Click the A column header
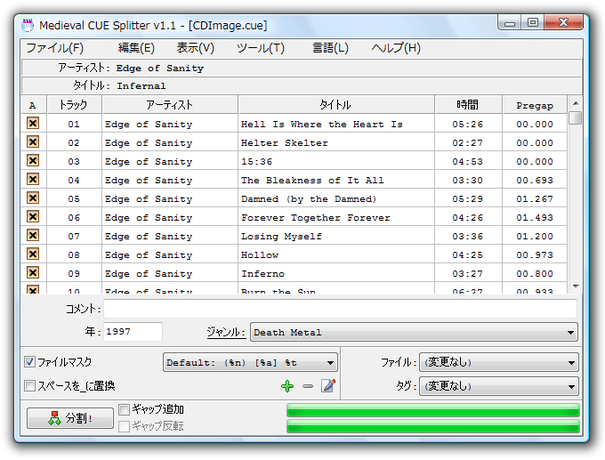The image size is (605, 460). click(x=33, y=105)
